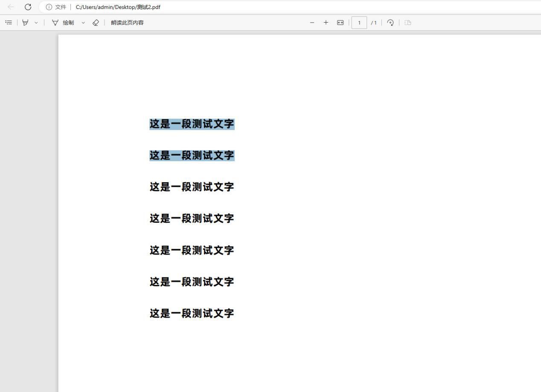Viewport: 541px width, 392px height.
Task: Select the highlight tool icon
Action: 26,23
